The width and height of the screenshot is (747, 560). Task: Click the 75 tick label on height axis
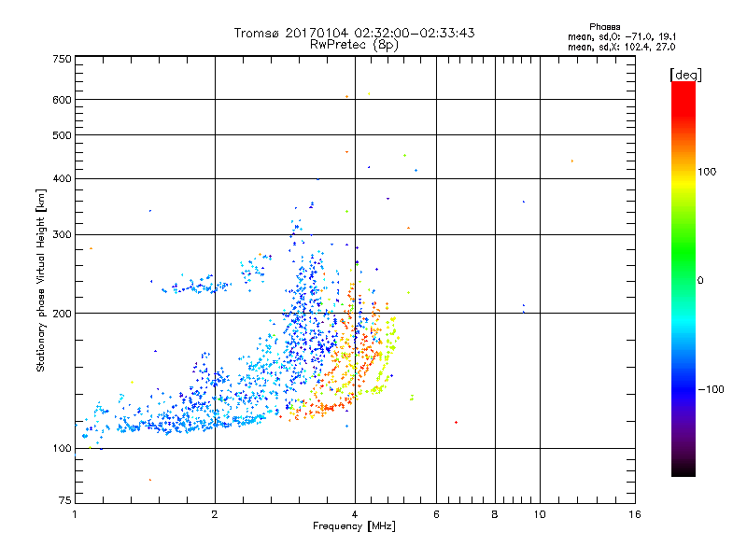tap(65, 500)
